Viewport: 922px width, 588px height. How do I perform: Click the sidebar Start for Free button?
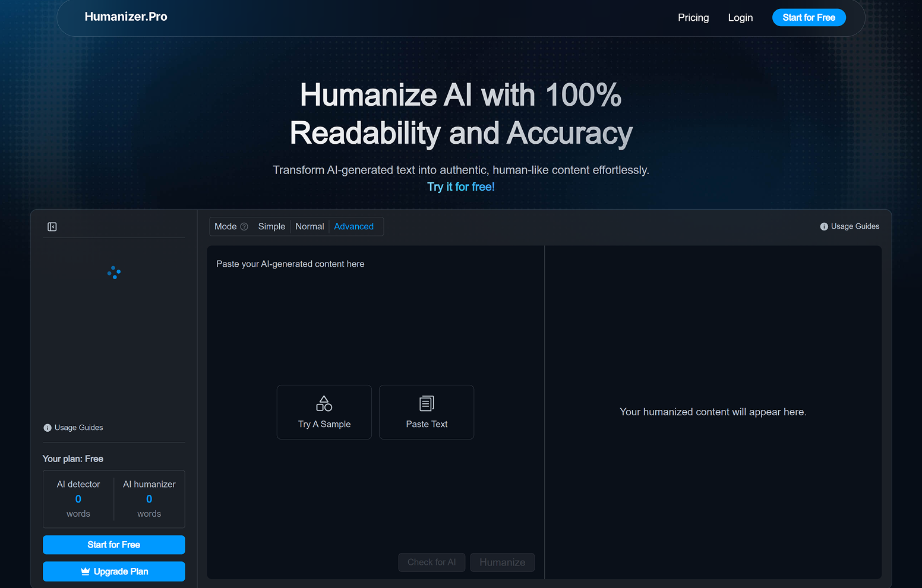114,545
